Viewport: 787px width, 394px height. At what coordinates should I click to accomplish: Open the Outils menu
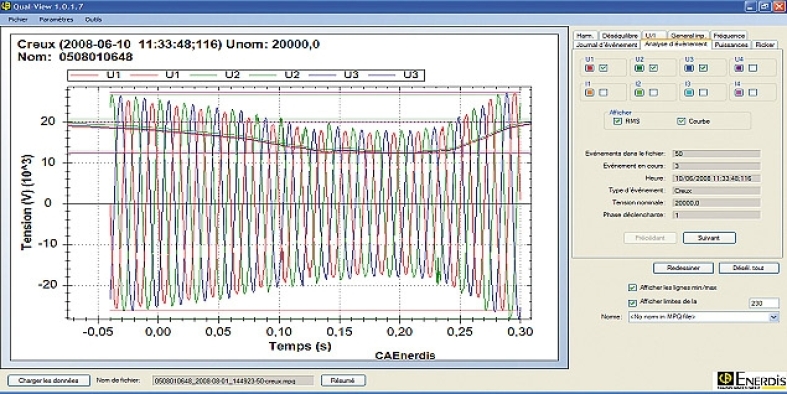coord(93,20)
